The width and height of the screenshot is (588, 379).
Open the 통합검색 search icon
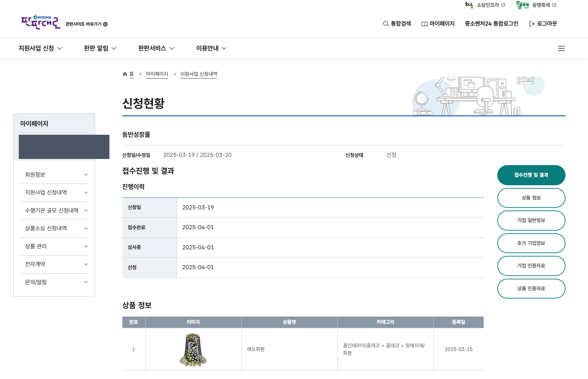click(386, 24)
